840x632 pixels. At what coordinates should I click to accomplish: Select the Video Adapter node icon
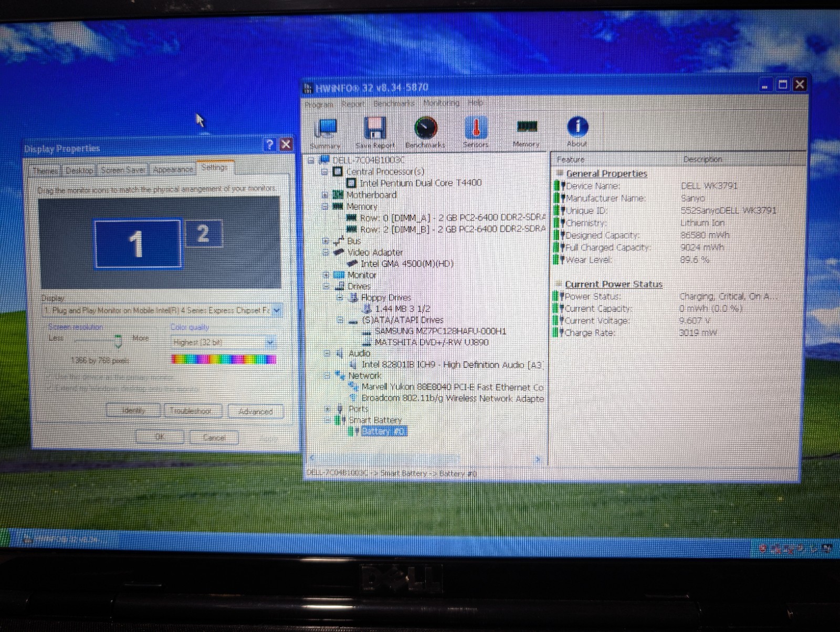coord(339,252)
